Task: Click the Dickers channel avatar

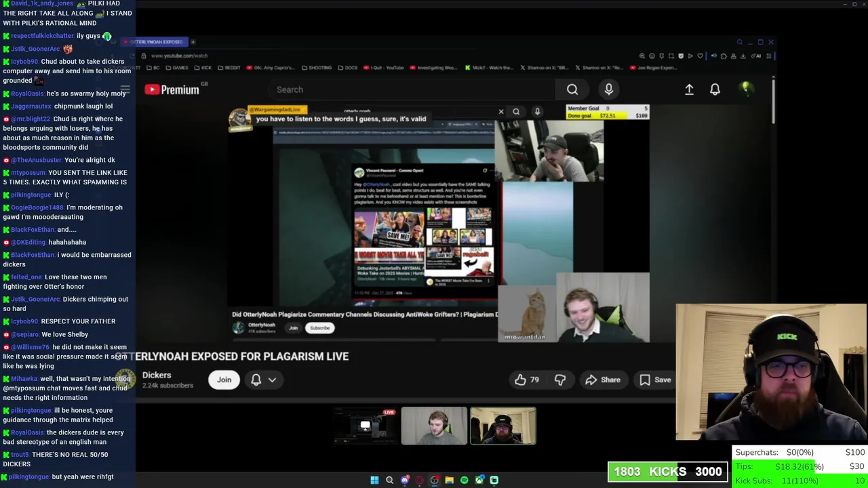Action: click(124, 379)
